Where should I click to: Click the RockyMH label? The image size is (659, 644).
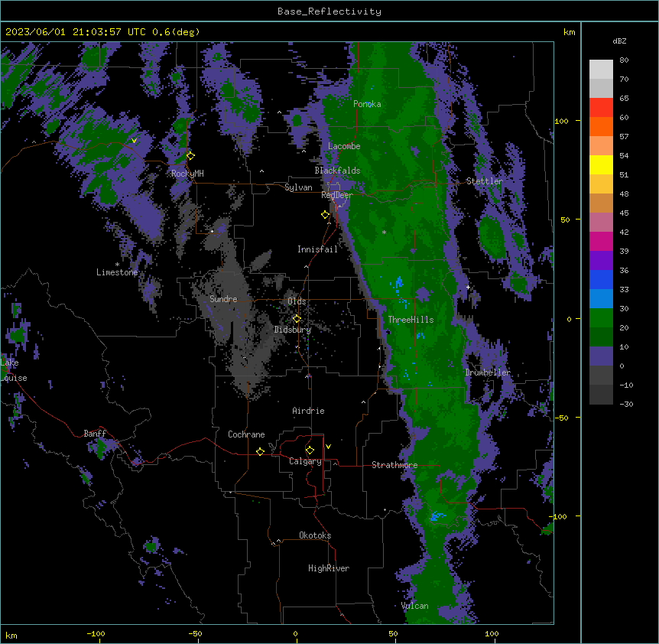(x=187, y=173)
